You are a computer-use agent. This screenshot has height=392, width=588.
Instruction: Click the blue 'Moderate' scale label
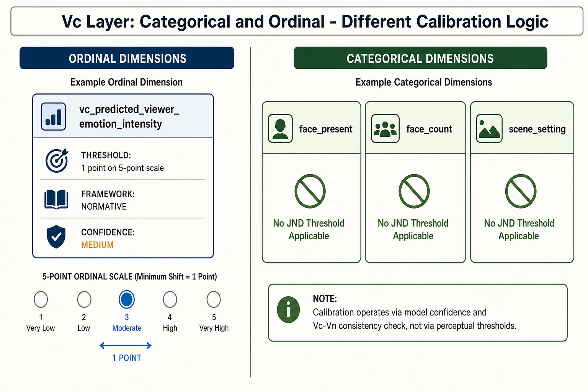point(127,328)
